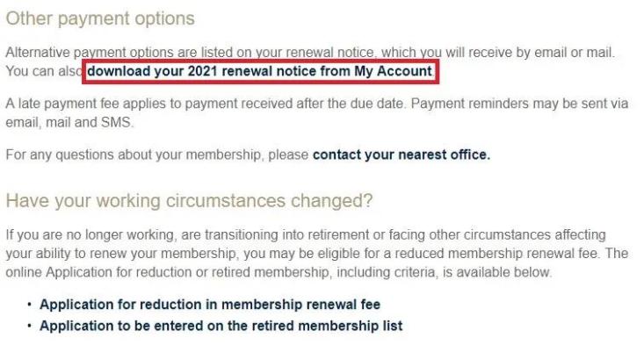The height and width of the screenshot is (345, 644).
Task: Follow the contact your nearest office link
Action: (402, 155)
